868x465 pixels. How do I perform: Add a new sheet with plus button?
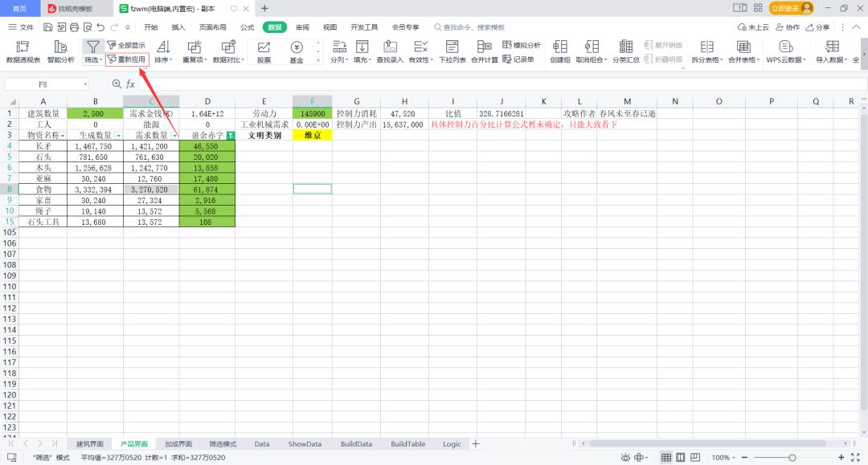(476, 443)
